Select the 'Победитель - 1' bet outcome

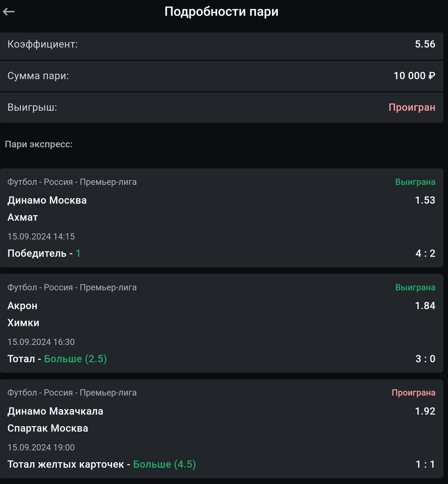(x=44, y=253)
